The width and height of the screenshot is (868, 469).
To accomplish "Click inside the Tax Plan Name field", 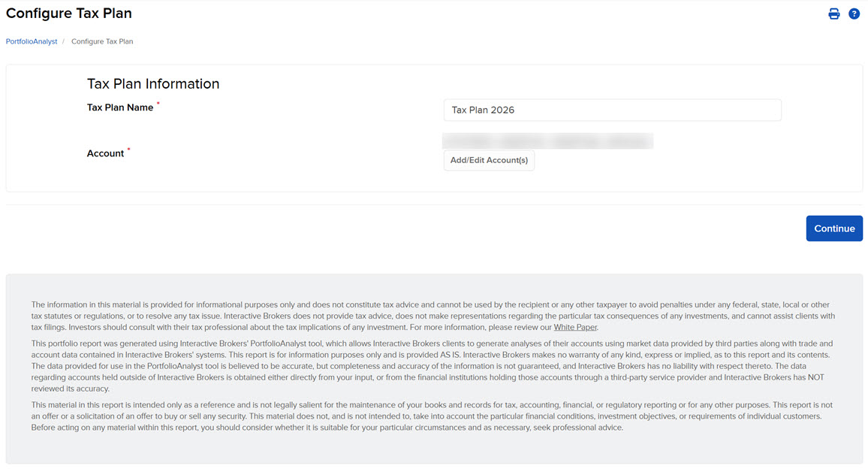I will 612,110.
